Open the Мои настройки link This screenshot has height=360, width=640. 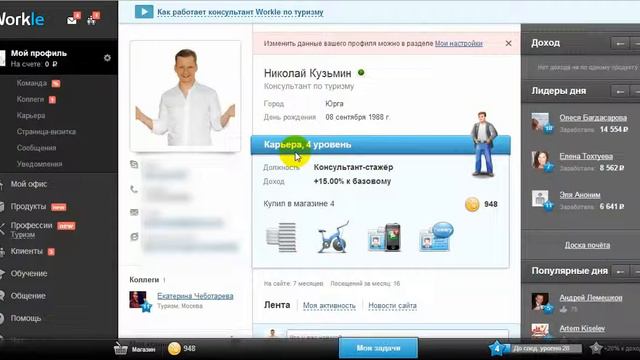point(458,43)
